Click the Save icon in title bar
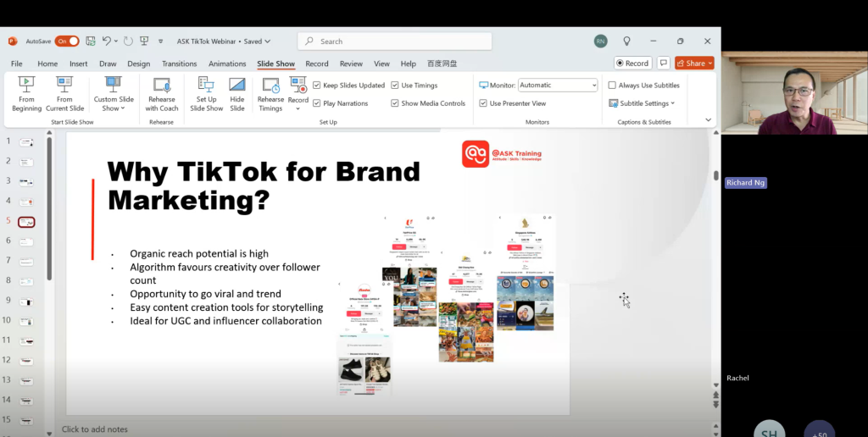 tap(88, 41)
